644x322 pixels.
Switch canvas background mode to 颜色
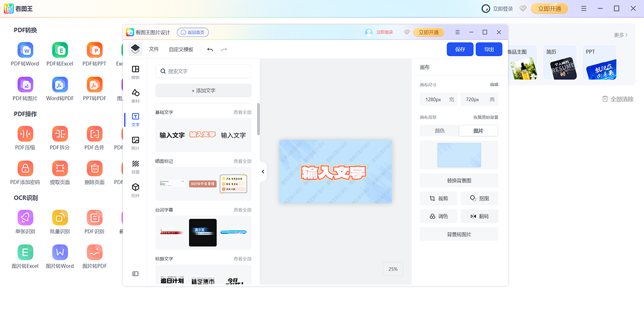(x=439, y=130)
